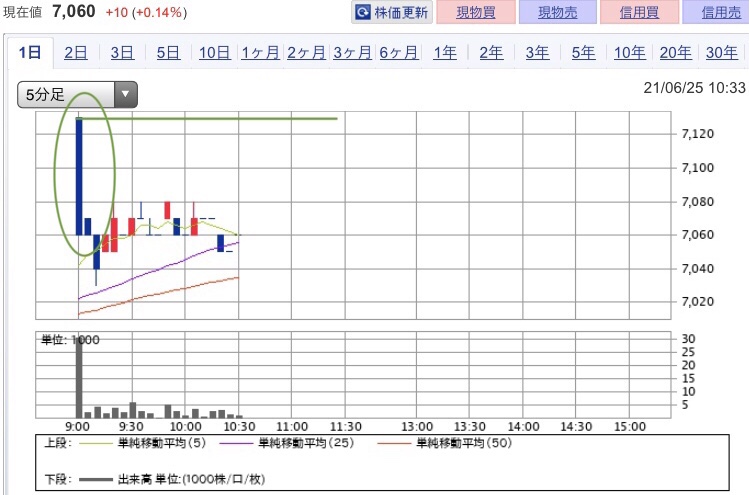Click the refresh icon on 株価更新 button
749x495 pixels.
(x=363, y=12)
